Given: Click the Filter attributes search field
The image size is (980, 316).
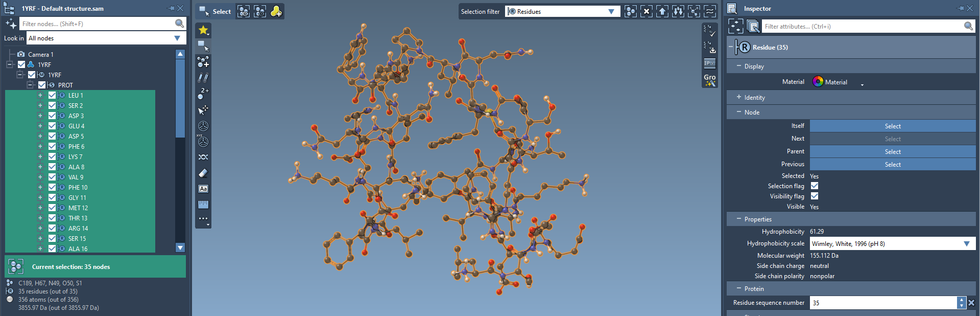Looking at the screenshot, I should (x=862, y=26).
